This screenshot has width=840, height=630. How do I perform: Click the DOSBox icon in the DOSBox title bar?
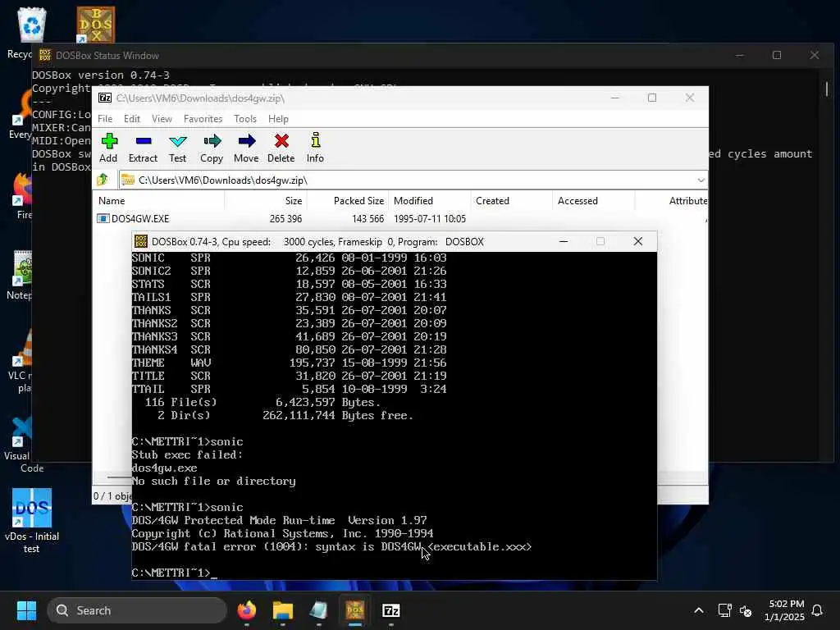pyautogui.click(x=141, y=242)
